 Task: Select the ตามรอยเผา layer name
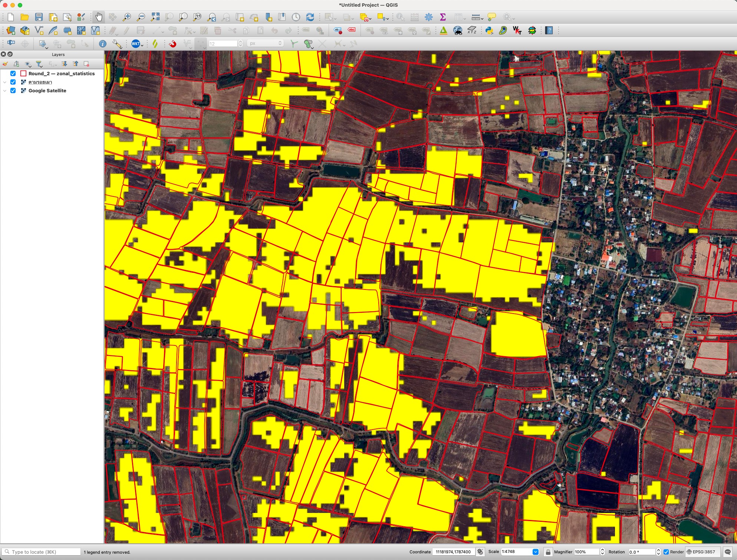pos(40,82)
